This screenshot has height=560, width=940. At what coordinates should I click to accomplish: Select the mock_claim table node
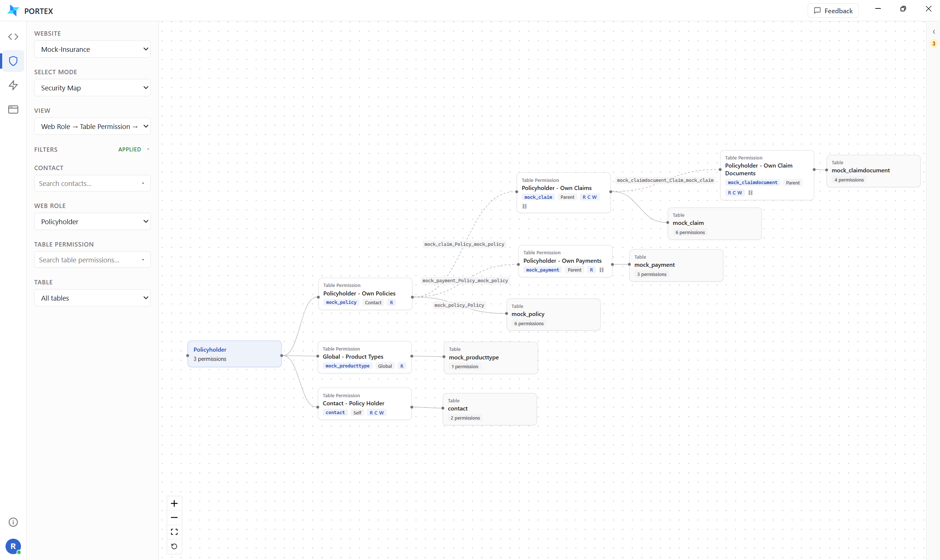(x=715, y=223)
